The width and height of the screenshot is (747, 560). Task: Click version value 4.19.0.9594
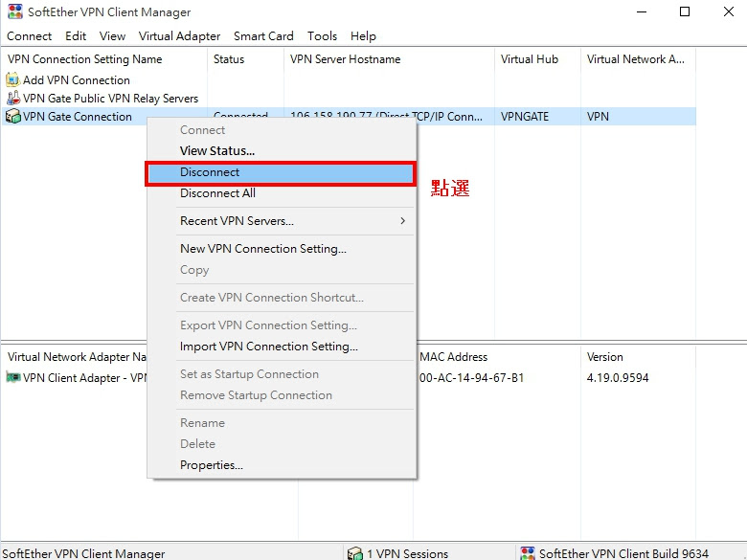pyautogui.click(x=618, y=378)
